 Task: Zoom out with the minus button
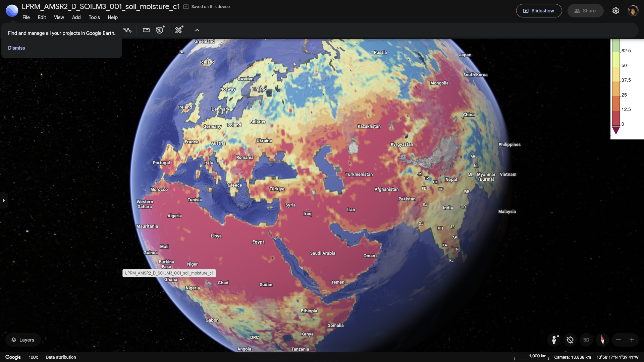click(619, 340)
